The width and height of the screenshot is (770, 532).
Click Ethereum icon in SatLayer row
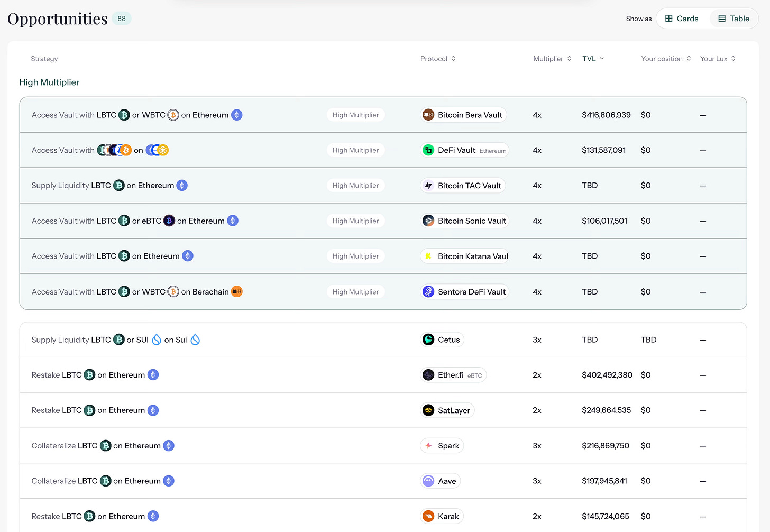click(153, 410)
